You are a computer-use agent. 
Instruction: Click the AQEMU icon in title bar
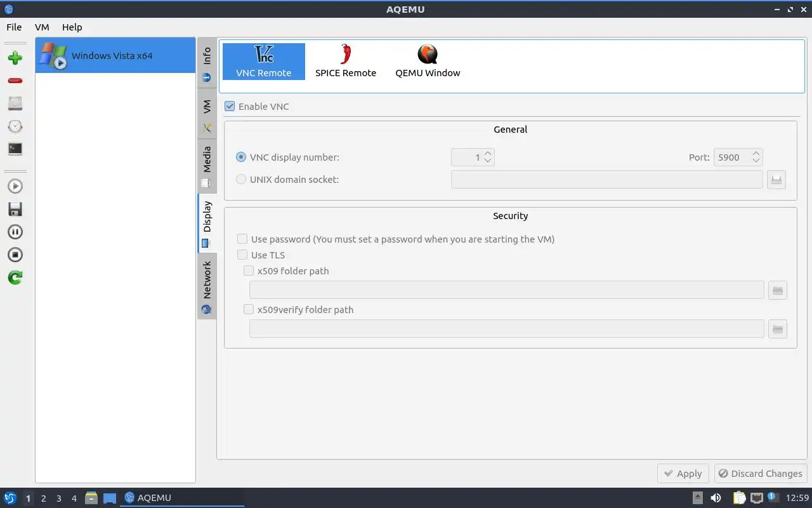[x=8, y=10]
